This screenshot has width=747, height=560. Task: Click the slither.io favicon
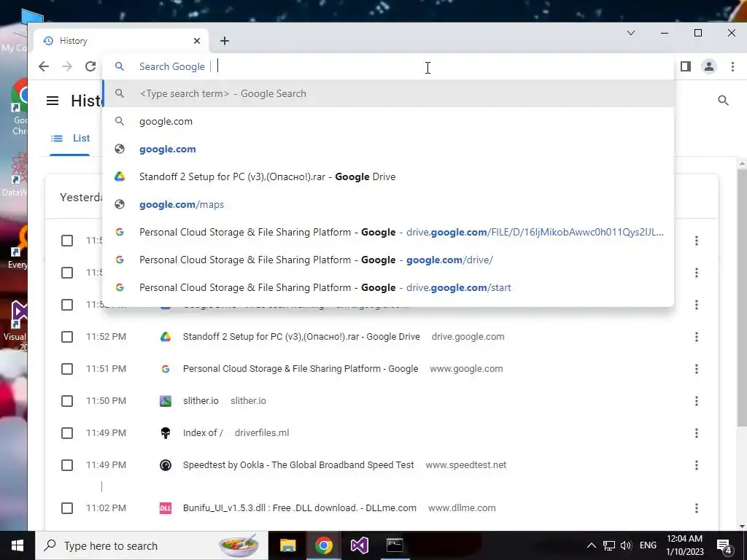click(166, 401)
